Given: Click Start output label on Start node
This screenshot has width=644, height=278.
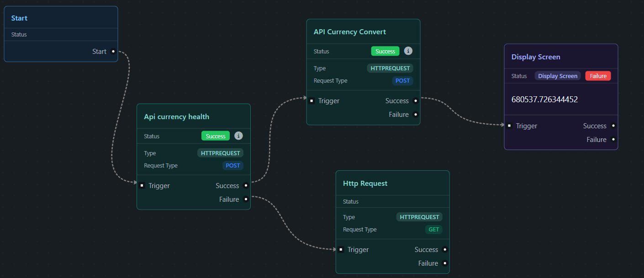Looking at the screenshot, I should [99, 51].
